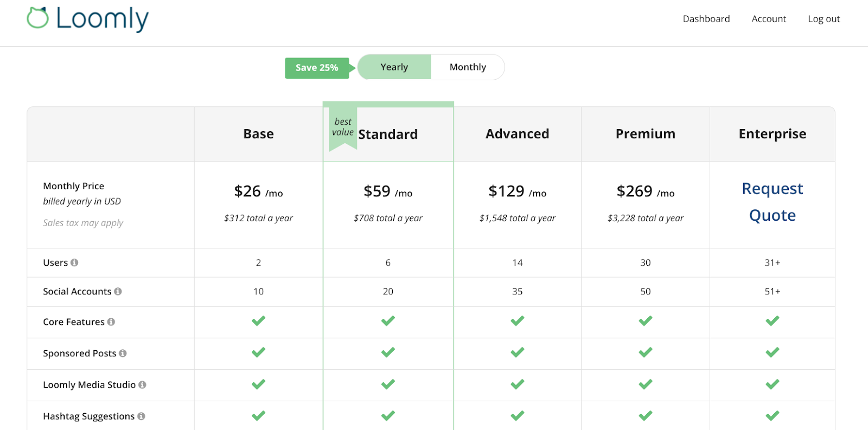This screenshot has height=430, width=868.
Task: Select the Premium plan header
Action: pyautogui.click(x=645, y=134)
